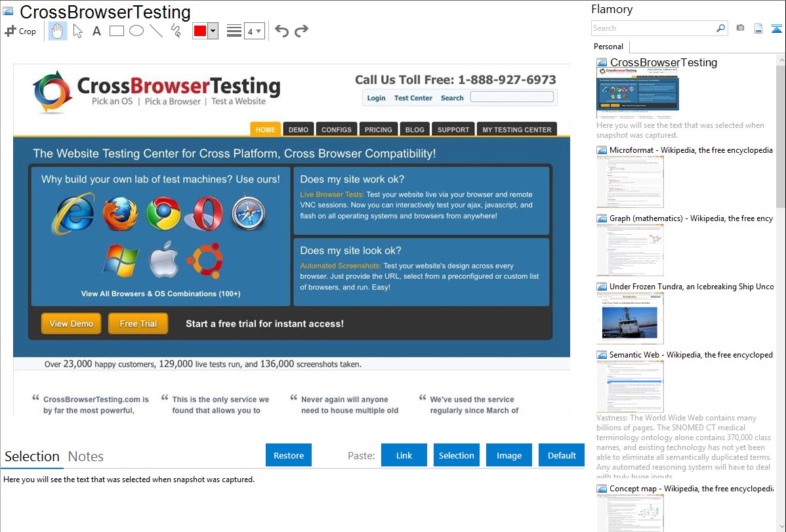The width and height of the screenshot is (786, 532).
Task: Activate the hand pan tool
Action: (x=57, y=31)
